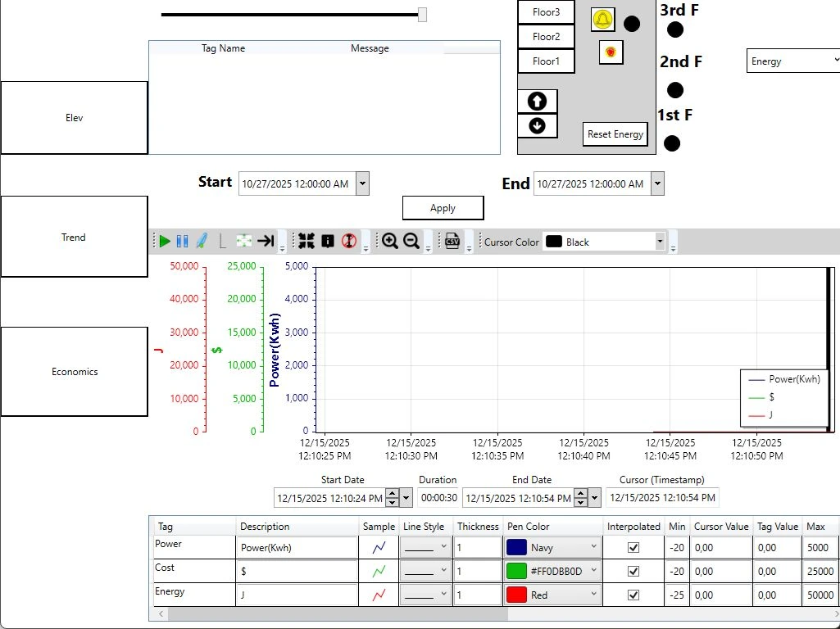Open the End date-time picker dropdown arrow
Screen dimensions: 840x629
click(x=657, y=183)
